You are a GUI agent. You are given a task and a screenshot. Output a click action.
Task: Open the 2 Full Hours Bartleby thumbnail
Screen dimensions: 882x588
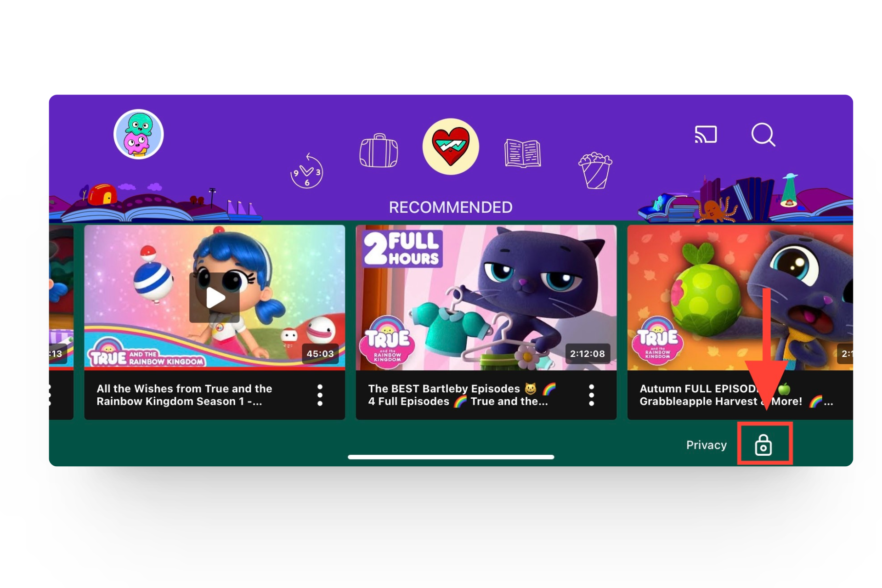pos(486,298)
